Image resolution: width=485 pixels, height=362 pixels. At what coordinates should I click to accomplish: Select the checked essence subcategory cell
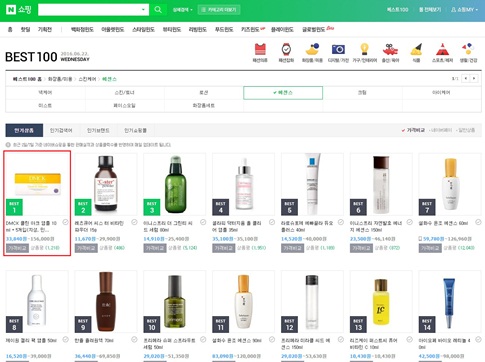click(x=283, y=92)
